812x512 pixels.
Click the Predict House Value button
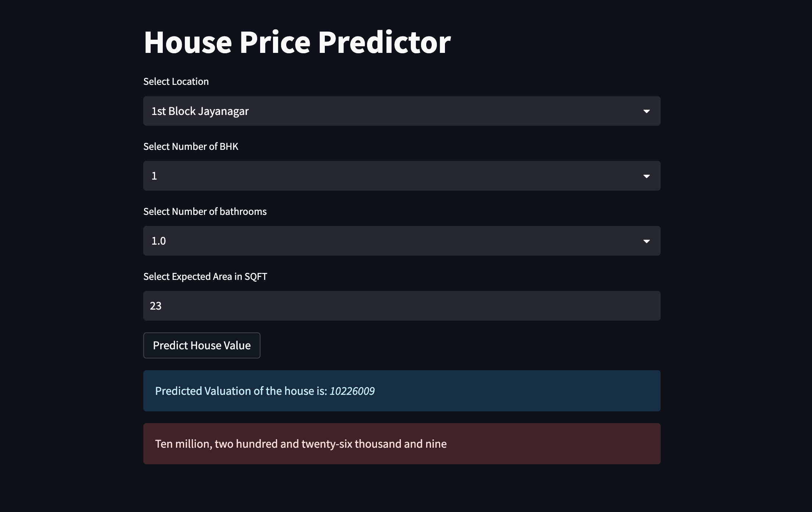[x=201, y=345]
